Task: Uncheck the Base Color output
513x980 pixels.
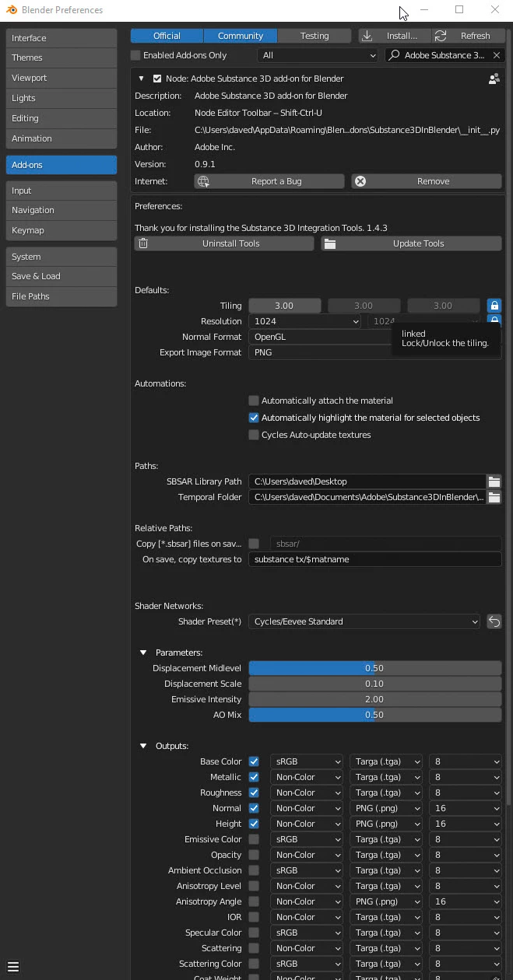Action: [x=254, y=761]
